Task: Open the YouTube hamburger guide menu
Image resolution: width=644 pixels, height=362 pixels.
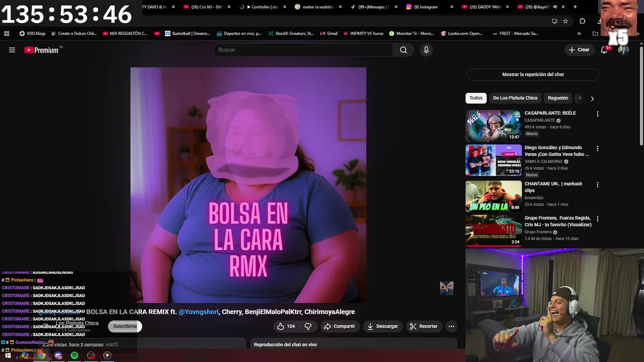Action: click(12, 50)
